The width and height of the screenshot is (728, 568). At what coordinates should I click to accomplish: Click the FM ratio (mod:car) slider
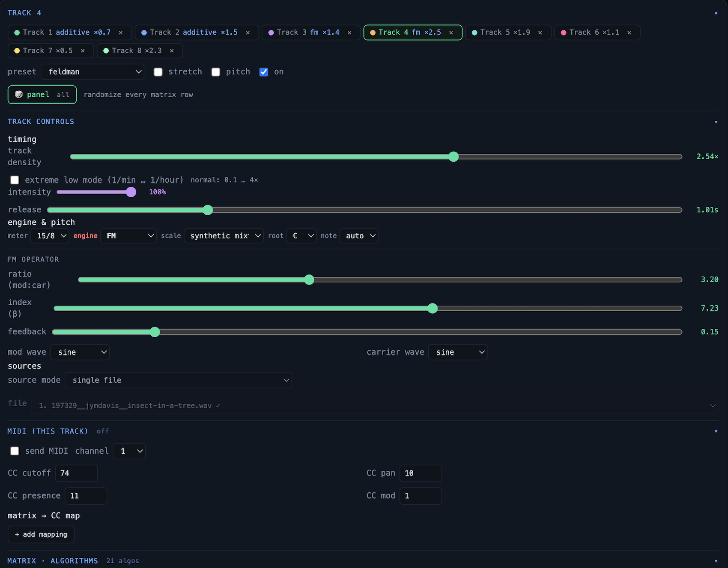pyautogui.click(x=380, y=280)
